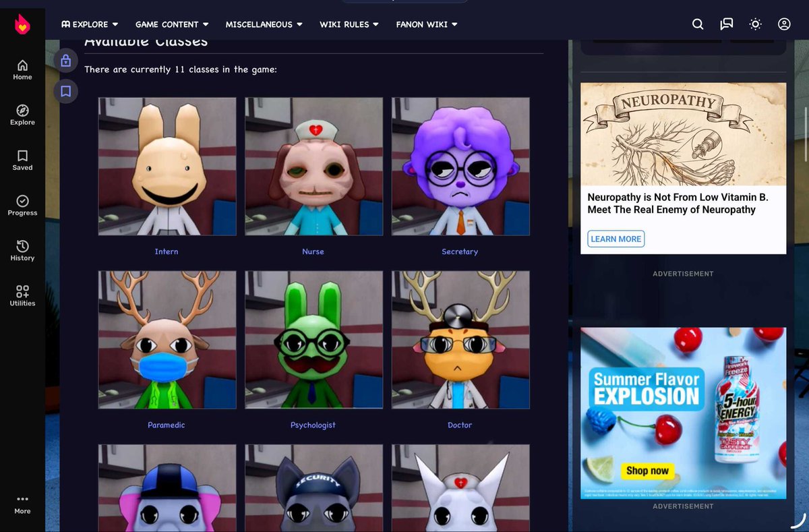Screen dimensions: 809x532
Task: Open the Saved bookmark icon in sidebar
Action: [x=22, y=160]
